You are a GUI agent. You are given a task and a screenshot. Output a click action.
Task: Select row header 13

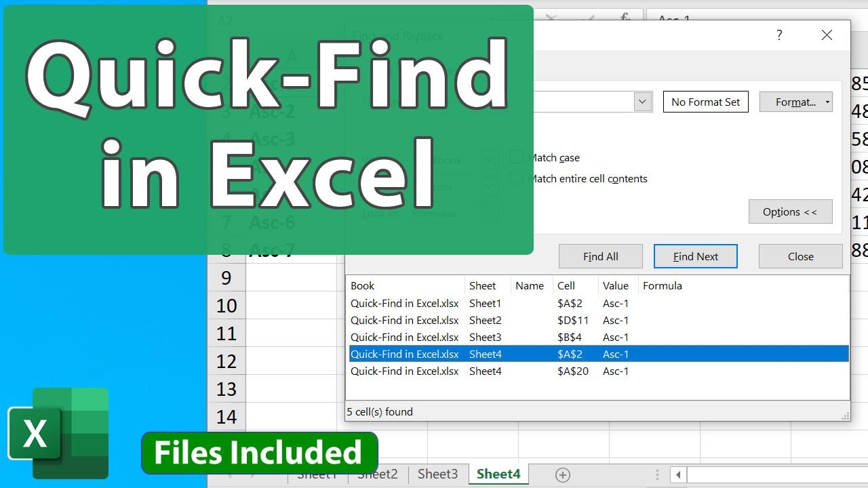pos(226,388)
